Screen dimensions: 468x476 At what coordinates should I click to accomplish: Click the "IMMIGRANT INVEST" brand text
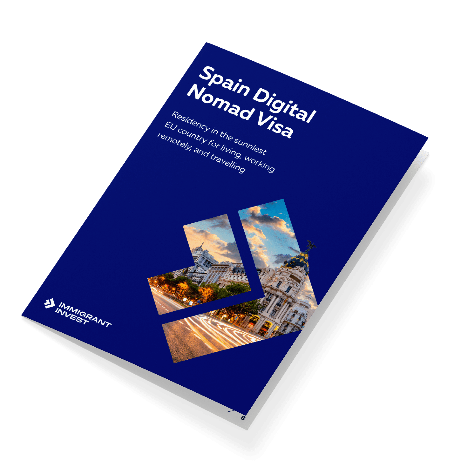coord(83,315)
